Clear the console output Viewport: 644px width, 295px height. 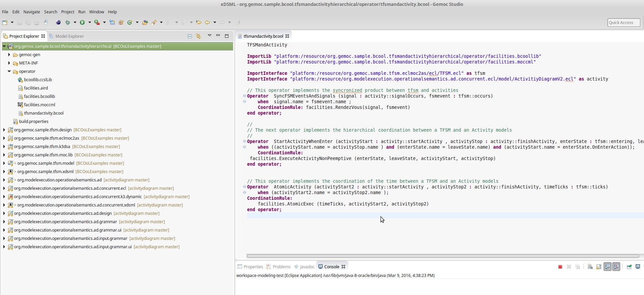[x=590, y=267]
